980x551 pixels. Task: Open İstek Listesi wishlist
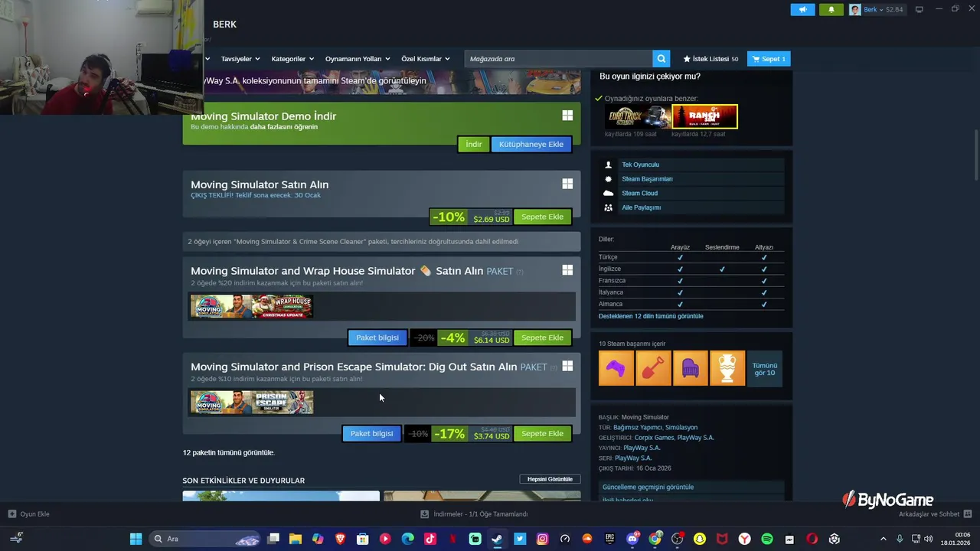710,59
